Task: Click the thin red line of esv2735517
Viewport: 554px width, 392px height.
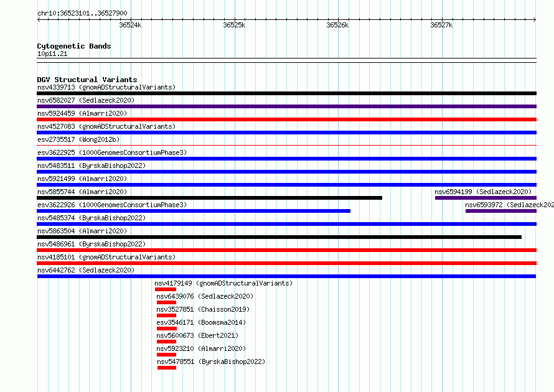Action: coord(286,145)
